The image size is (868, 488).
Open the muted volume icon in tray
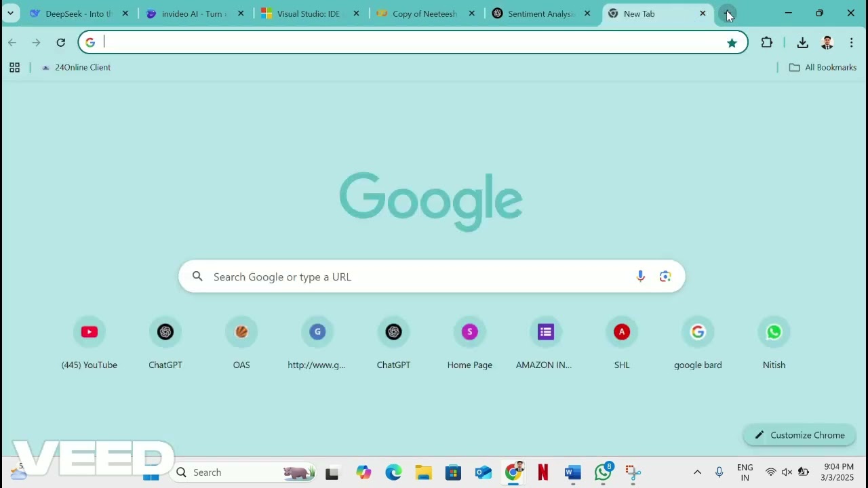(787, 472)
